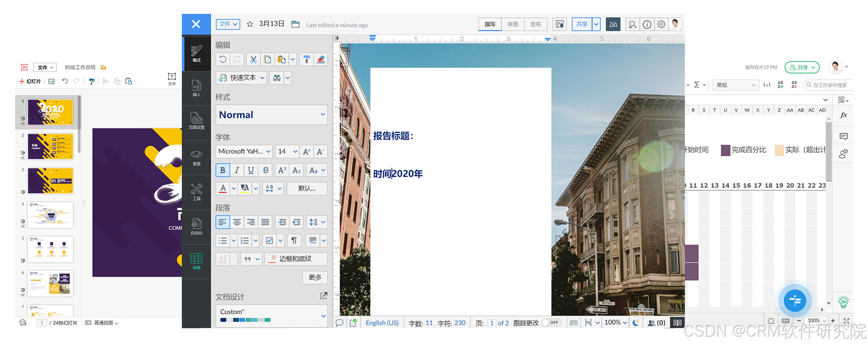Click the document info icon in Writer header
The width and height of the screenshot is (868, 345).
pos(647,24)
